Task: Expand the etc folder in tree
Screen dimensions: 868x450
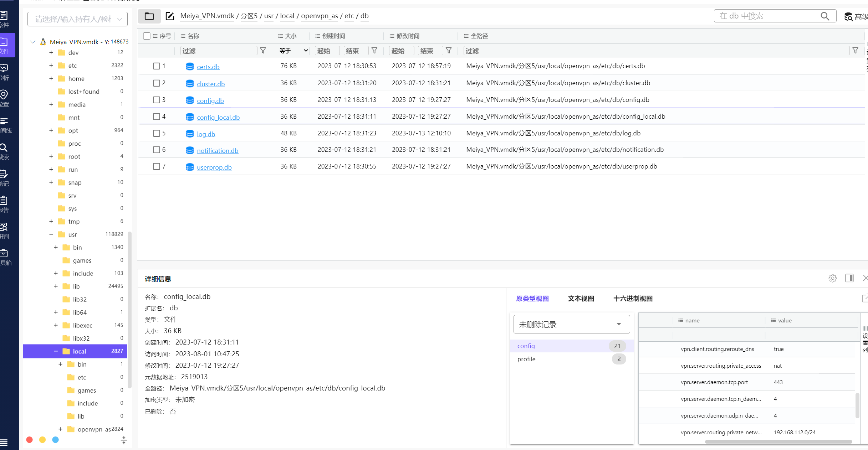Action: 51,66
